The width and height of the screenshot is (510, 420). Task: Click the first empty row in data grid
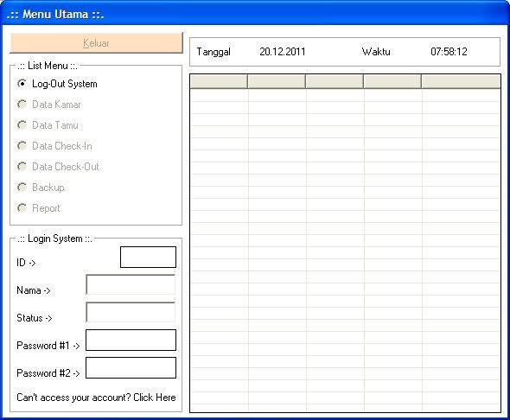click(x=345, y=95)
